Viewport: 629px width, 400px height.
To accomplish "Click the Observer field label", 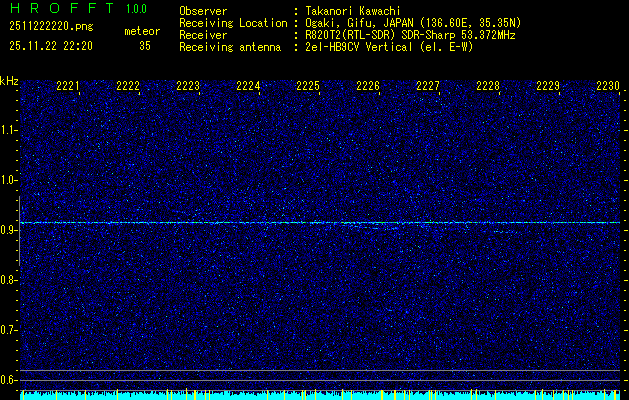I will click(203, 11).
